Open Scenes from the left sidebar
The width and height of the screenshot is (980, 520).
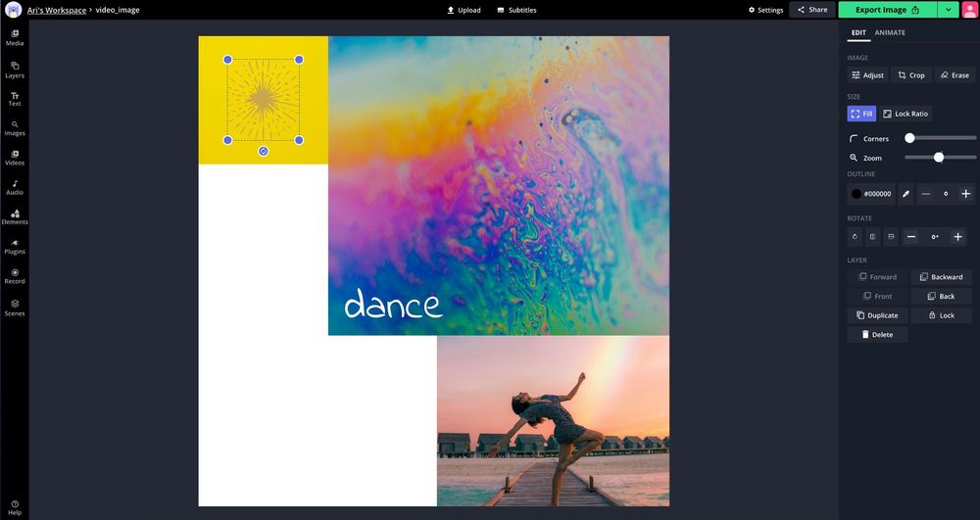click(15, 307)
